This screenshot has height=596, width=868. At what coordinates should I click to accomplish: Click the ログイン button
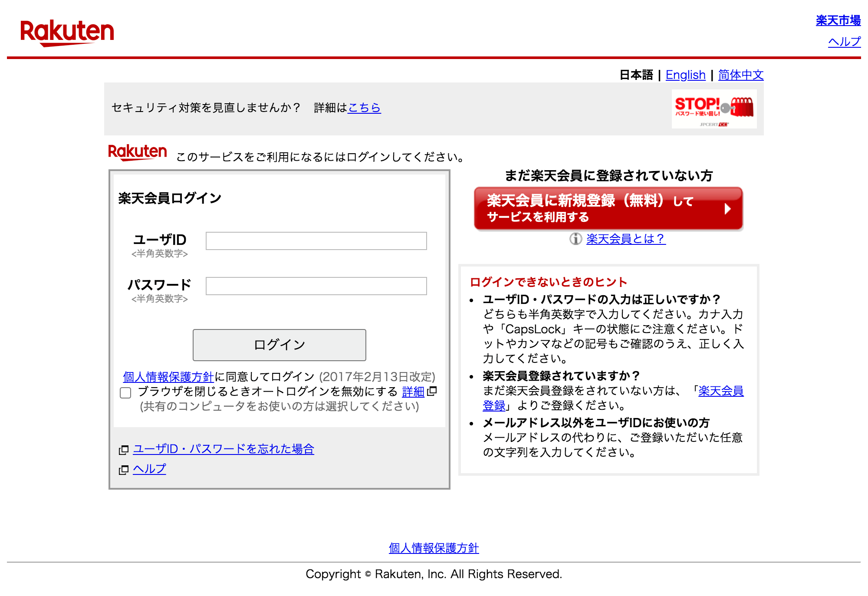point(279,345)
